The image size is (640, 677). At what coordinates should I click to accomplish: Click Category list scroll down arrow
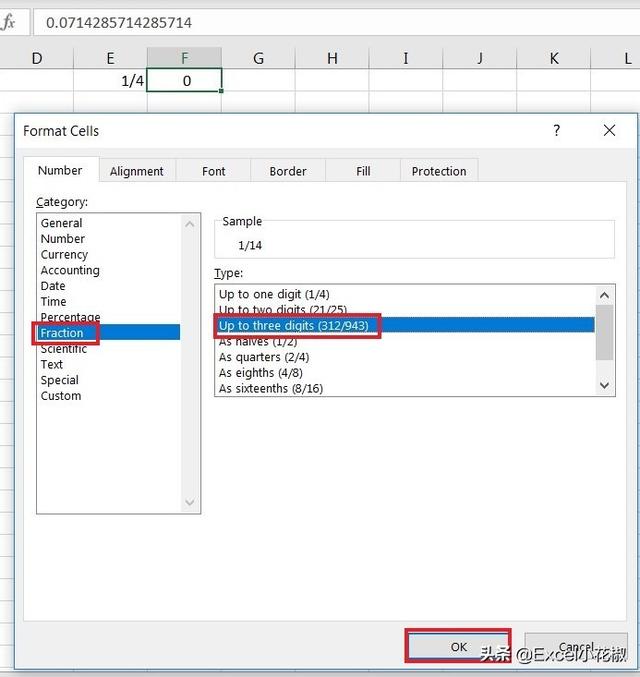tap(191, 504)
